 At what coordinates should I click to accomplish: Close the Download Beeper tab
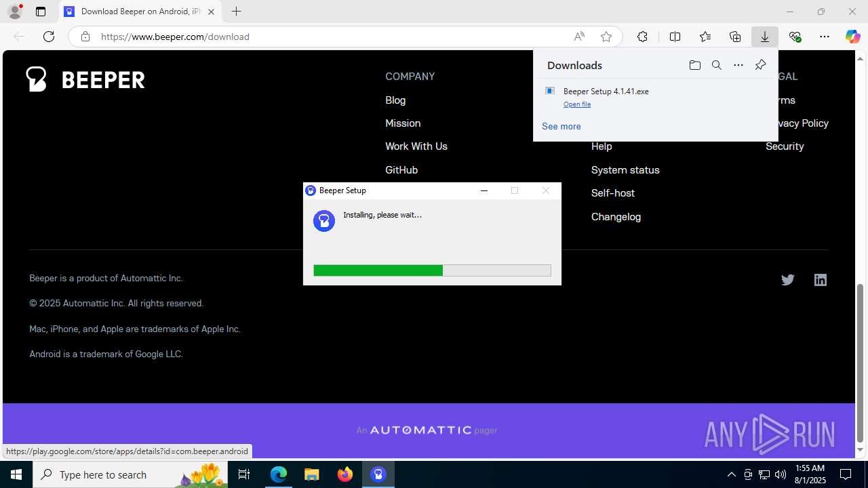pos(211,12)
